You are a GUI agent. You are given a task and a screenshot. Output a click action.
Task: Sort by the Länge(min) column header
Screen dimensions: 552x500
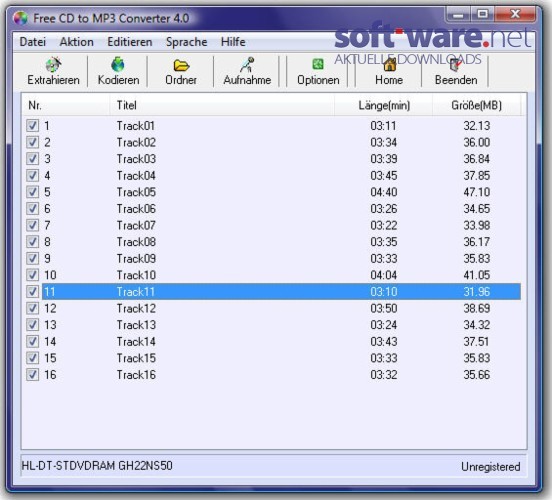[x=383, y=105]
